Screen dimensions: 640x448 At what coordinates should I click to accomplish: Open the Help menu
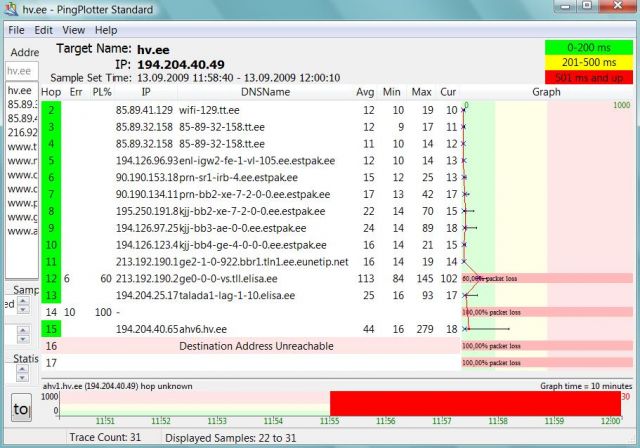[x=106, y=30]
